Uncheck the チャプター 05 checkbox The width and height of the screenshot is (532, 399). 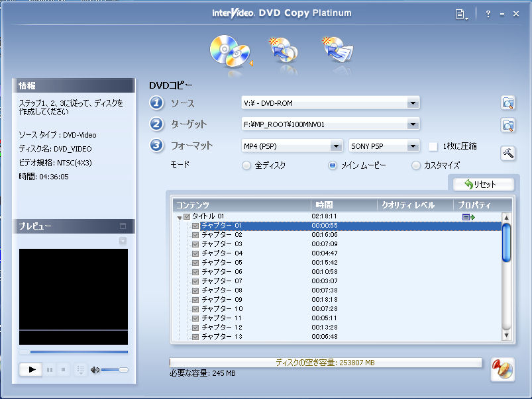click(x=195, y=263)
